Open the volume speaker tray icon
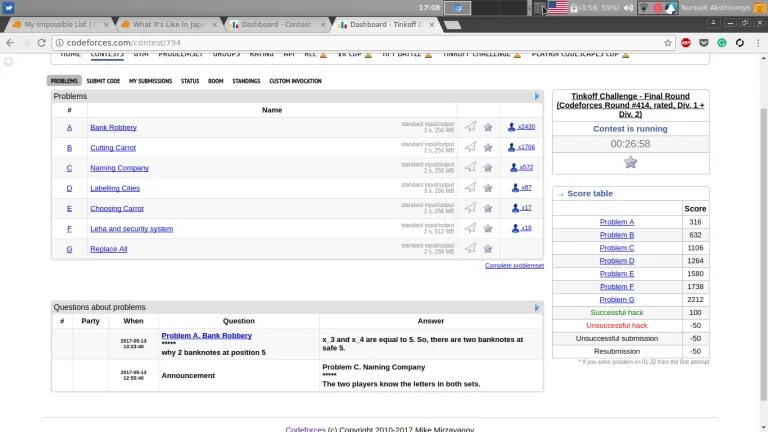The width and height of the screenshot is (768, 432). pos(628,8)
